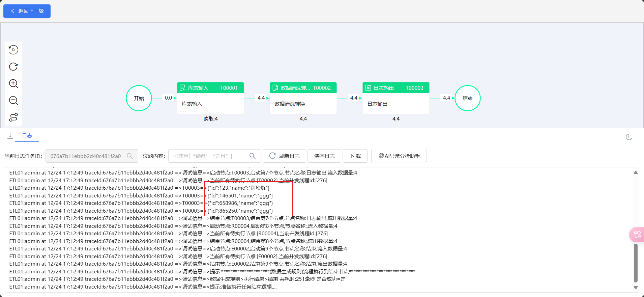
Task: Click log line 提示:准备执行任务结束逻辑
Action: click(143, 287)
